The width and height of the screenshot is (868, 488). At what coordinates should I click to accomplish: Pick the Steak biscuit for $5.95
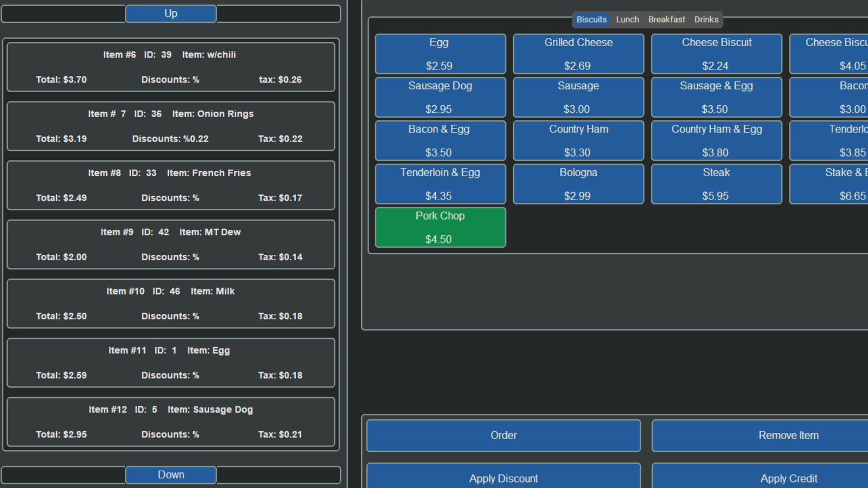click(x=716, y=184)
